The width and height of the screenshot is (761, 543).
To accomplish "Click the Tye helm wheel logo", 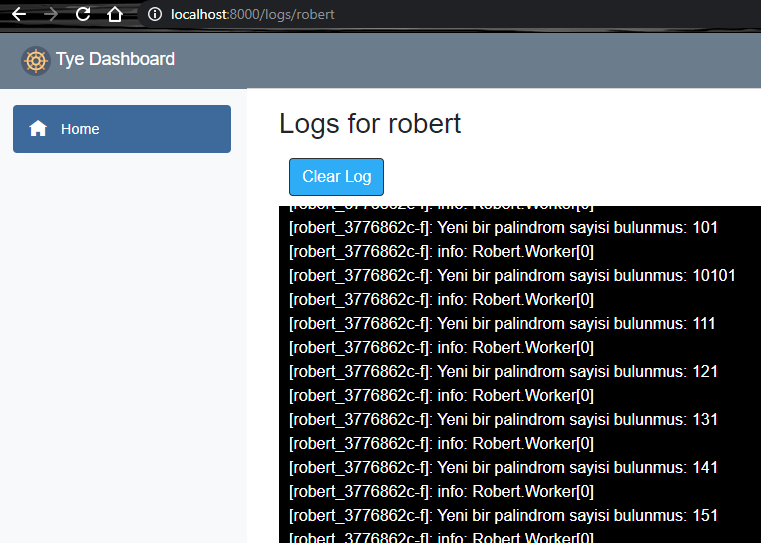I will tap(36, 60).
